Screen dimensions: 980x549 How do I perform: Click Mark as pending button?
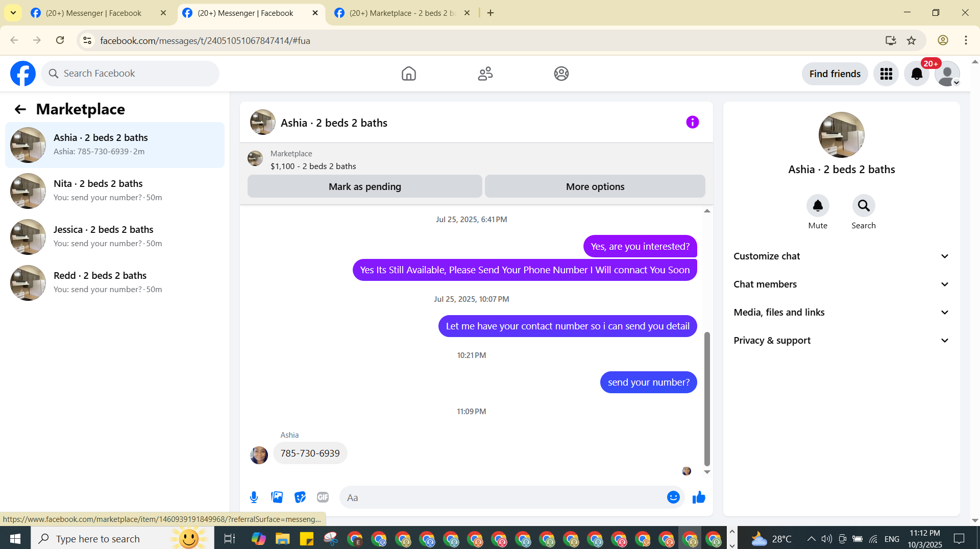pyautogui.click(x=365, y=186)
